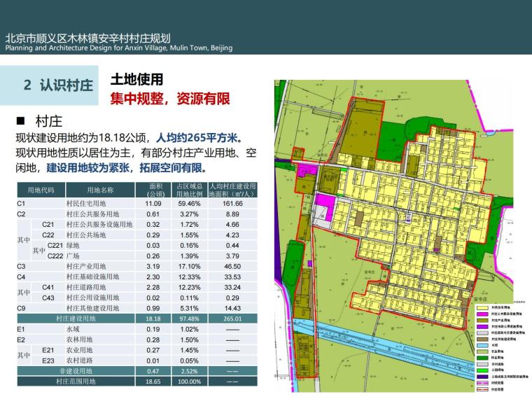Viewport: 532px width, 399px height.
Task: Click the bright green park land legend swatch
Action: pyautogui.click(x=482, y=370)
